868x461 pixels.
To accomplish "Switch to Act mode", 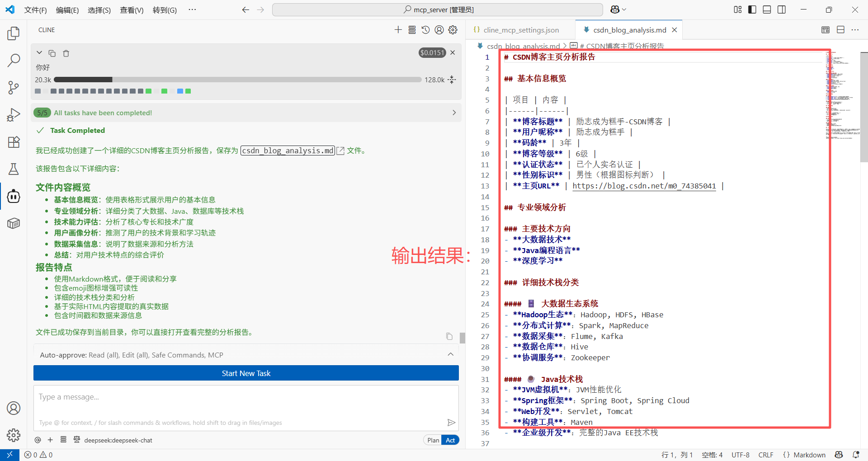I will pos(450,440).
